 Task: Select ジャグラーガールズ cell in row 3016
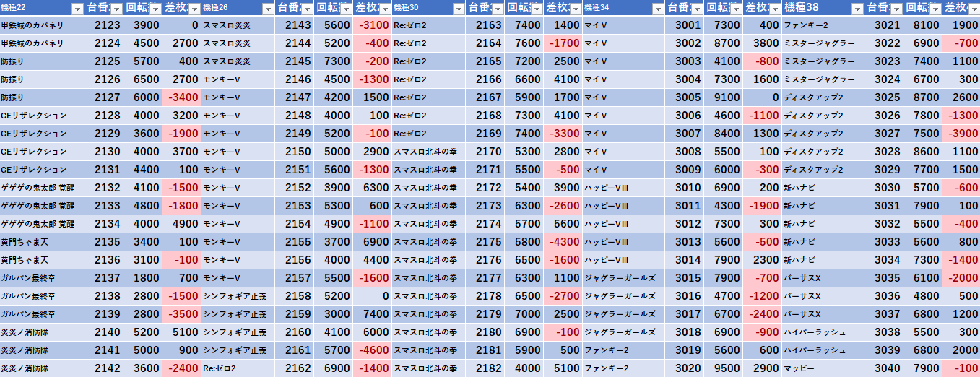pyautogui.click(x=623, y=296)
